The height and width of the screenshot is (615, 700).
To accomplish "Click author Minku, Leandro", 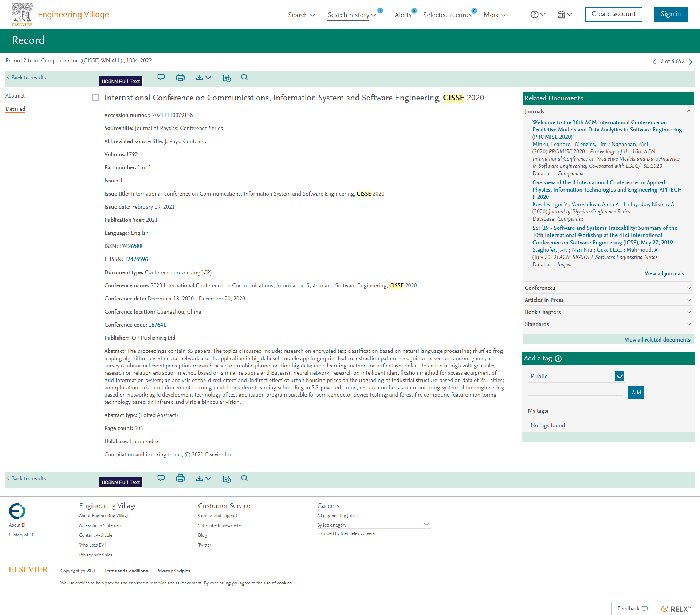I will (551, 144).
